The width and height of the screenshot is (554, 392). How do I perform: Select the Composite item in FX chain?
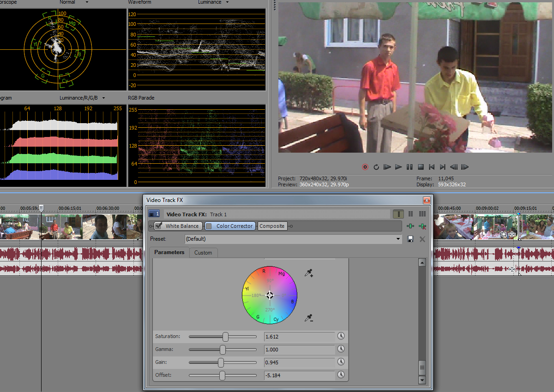click(272, 226)
